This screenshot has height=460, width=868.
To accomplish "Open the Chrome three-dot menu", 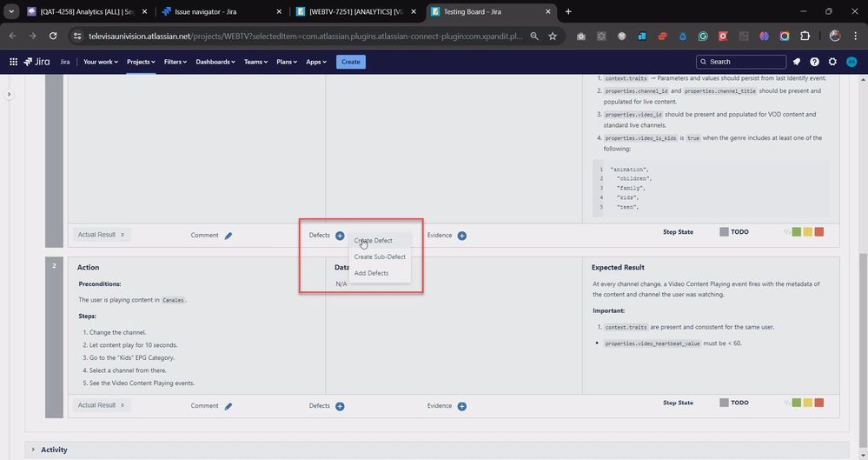I will (855, 36).
